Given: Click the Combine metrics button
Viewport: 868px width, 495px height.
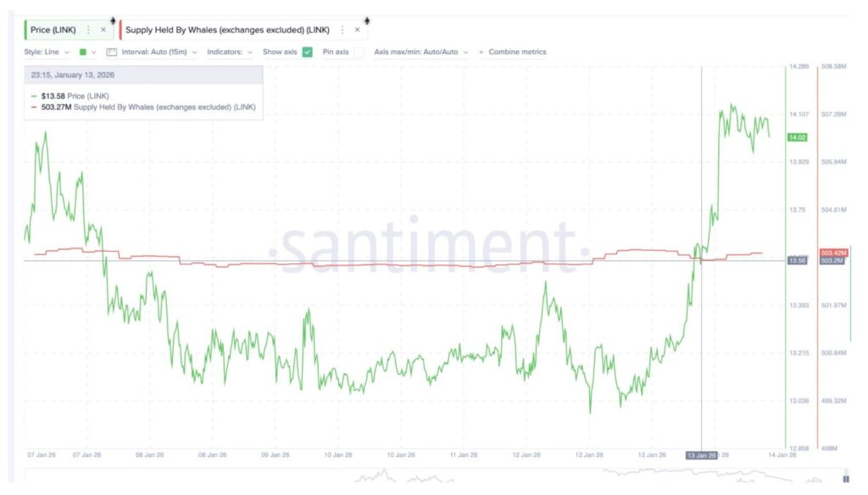Looking at the screenshot, I should (517, 52).
